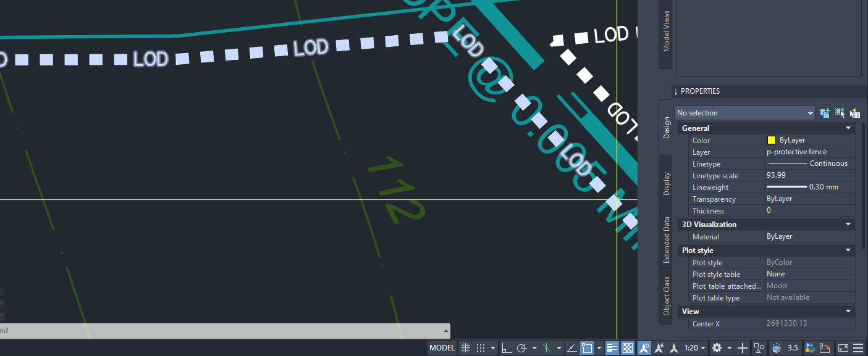Toggle the snap grid display icon
This screenshot has height=356, width=868.
pyautogui.click(x=465, y=347)
